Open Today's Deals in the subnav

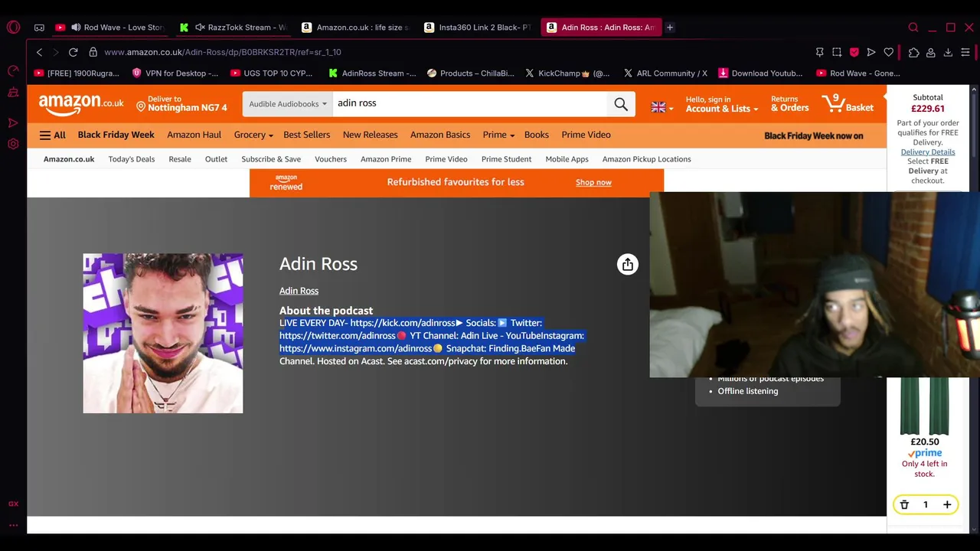click(132, 159)
